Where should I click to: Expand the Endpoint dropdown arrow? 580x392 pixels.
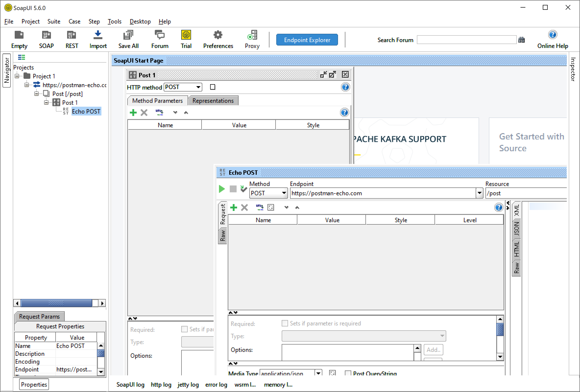tap(479, 193)
